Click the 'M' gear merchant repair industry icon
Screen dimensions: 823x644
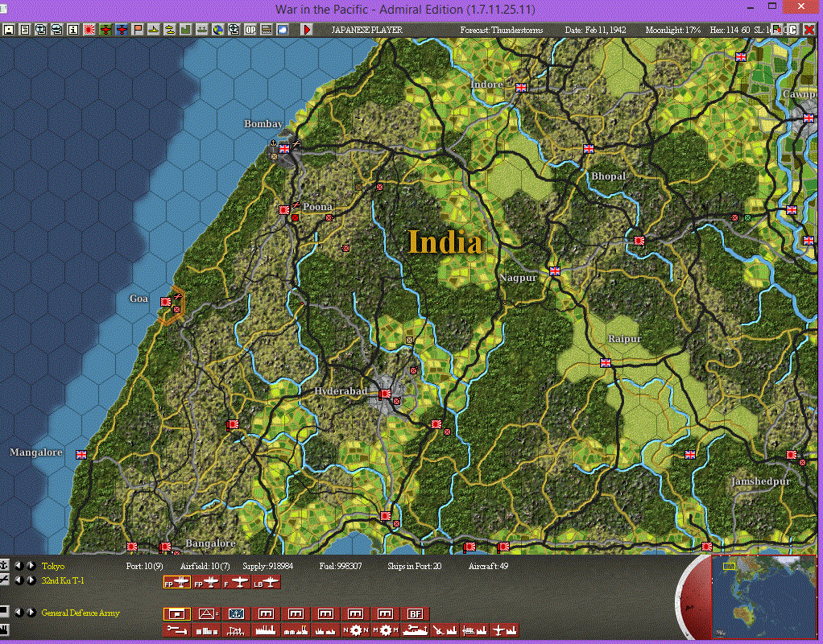click(x=385, y=630)
